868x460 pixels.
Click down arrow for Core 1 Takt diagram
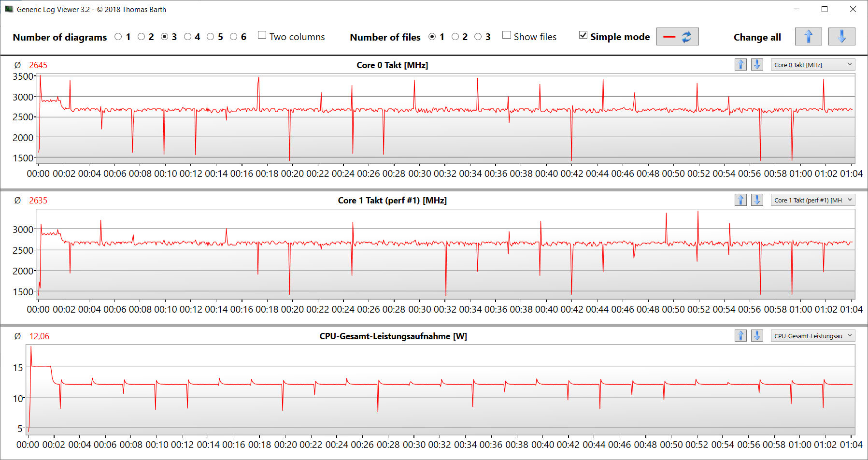click(757, 200)
